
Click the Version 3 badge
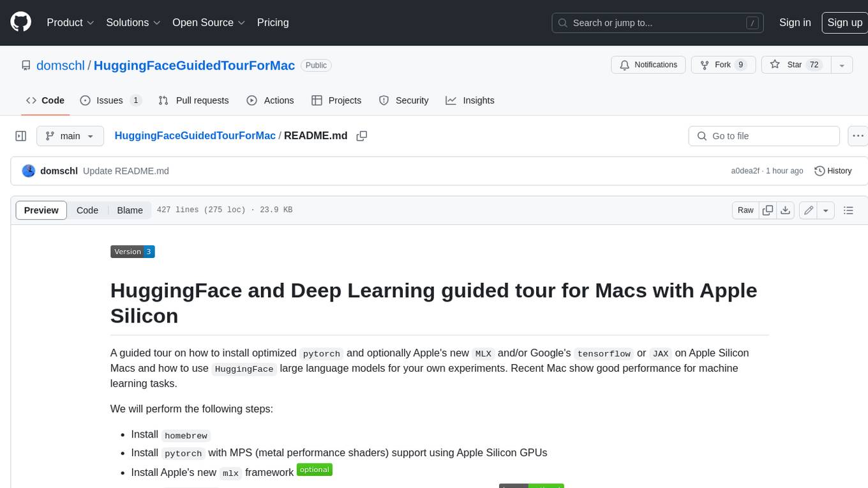133,252
